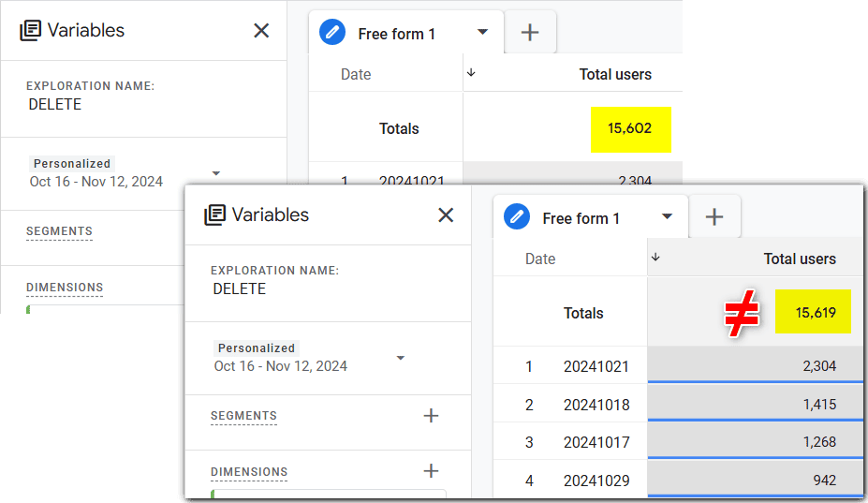
Task: Click Total users column header in front window
Action: (x=800, y=259)
